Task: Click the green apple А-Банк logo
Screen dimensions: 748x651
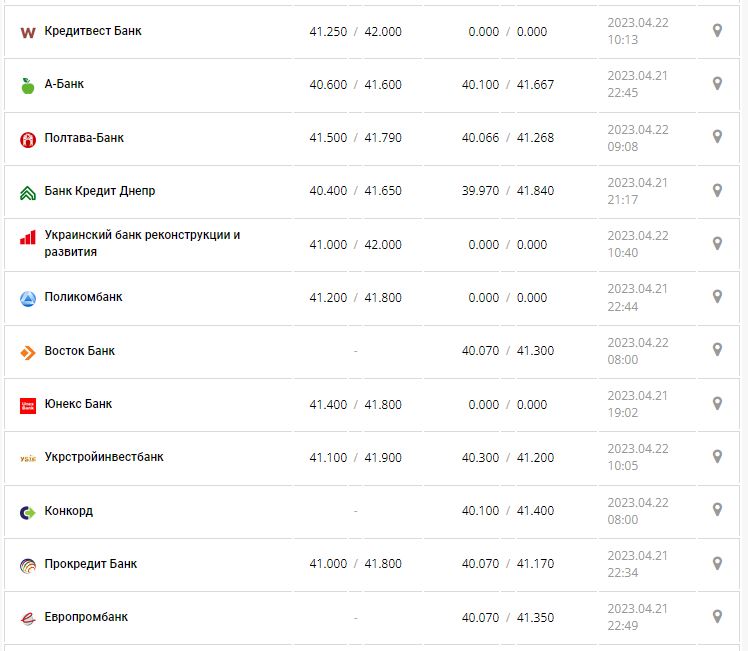Action: [x=28, y=86]
